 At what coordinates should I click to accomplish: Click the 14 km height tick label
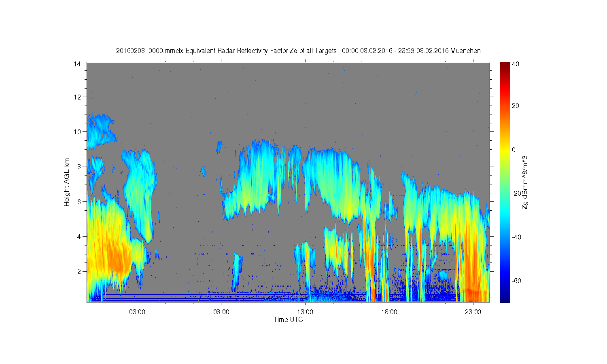(x=77, y=64)
